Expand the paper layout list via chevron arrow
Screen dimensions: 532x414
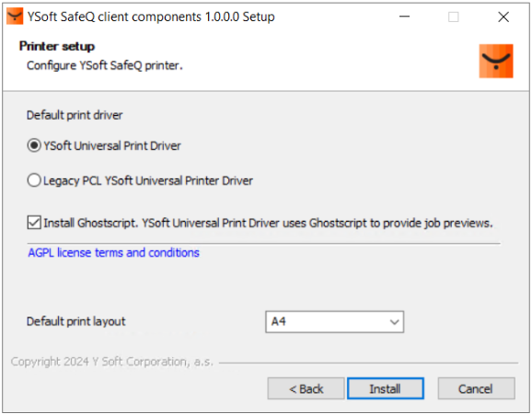coord(394,322)
